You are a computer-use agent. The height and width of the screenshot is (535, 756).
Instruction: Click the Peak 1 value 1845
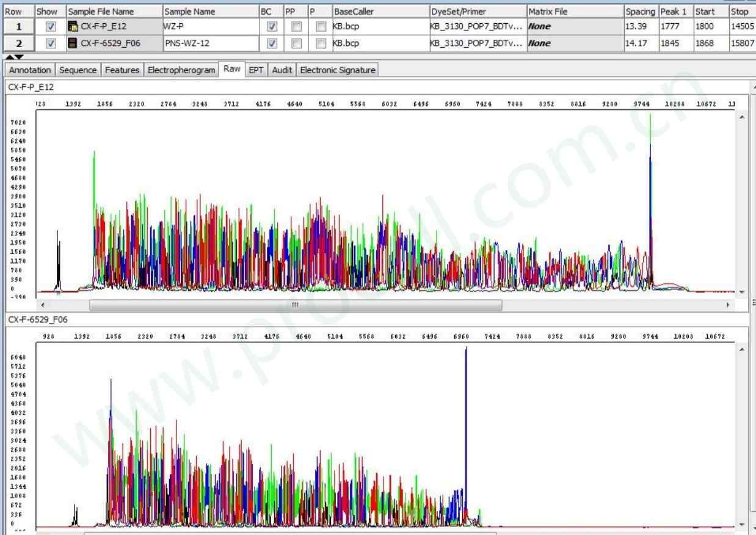point(675,43)
